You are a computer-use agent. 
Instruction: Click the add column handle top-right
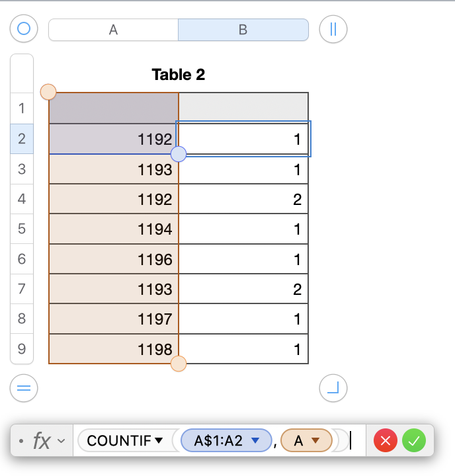click(x=333, y=29)
